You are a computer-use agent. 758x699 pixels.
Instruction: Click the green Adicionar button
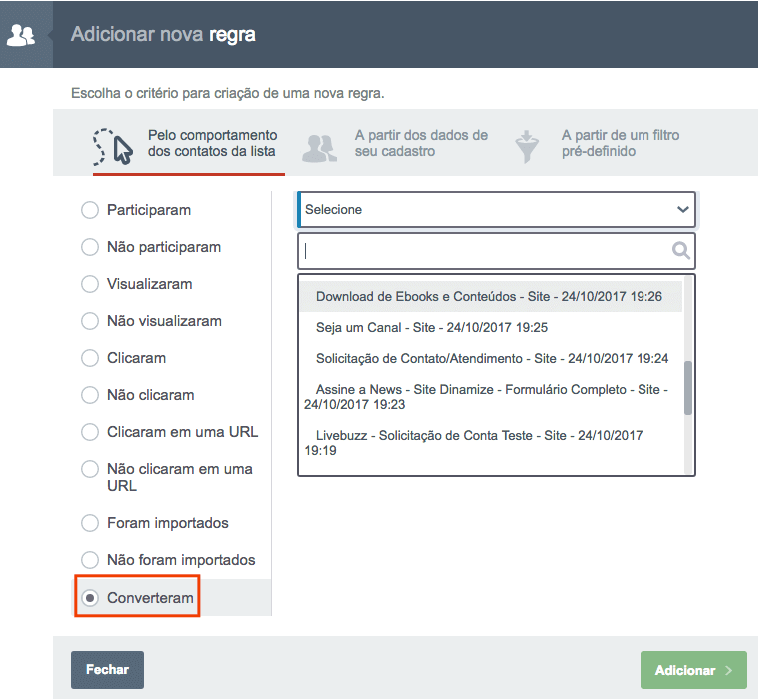click(x=693, y=670)
